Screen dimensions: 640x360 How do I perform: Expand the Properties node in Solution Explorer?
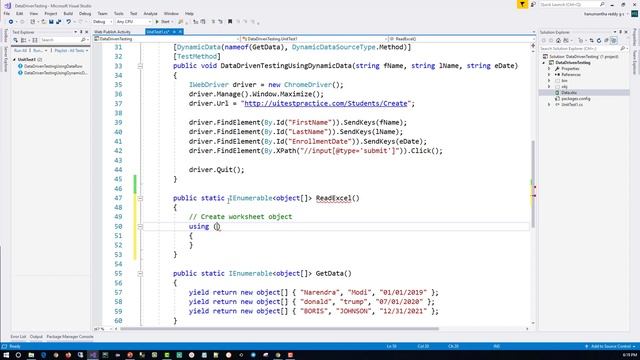click(549, 69)
